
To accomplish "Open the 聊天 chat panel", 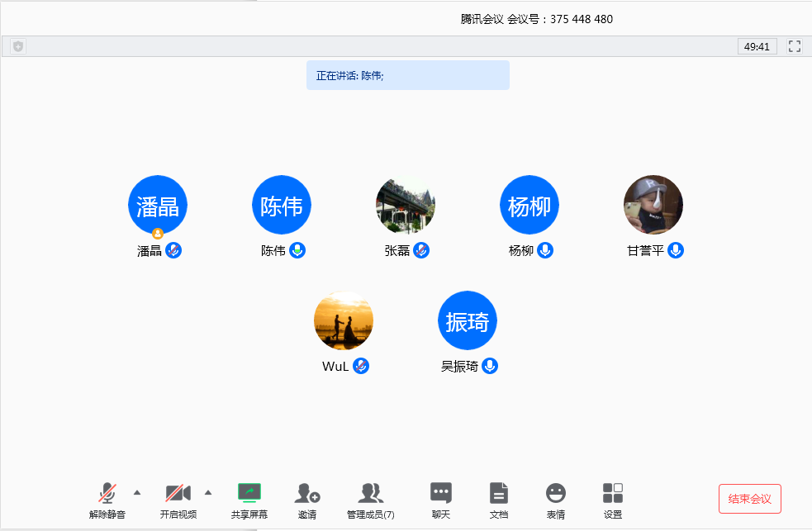I will (440, 500).
